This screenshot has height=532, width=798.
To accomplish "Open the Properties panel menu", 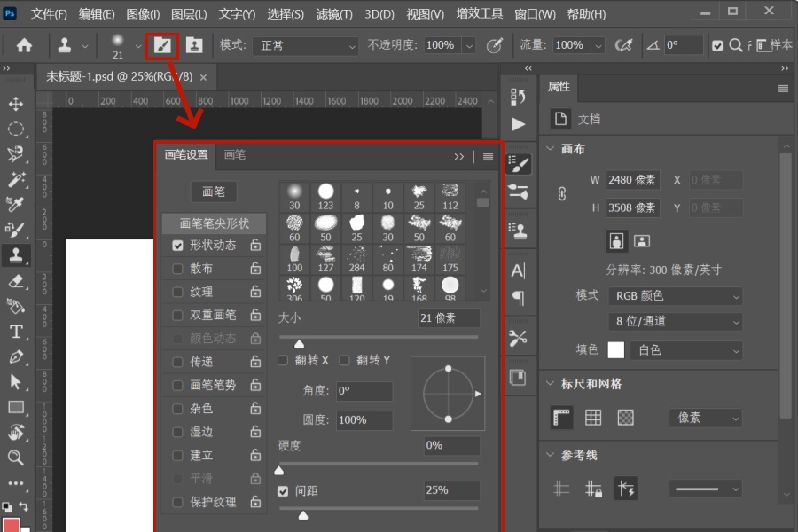I will [x=783, y=89].
